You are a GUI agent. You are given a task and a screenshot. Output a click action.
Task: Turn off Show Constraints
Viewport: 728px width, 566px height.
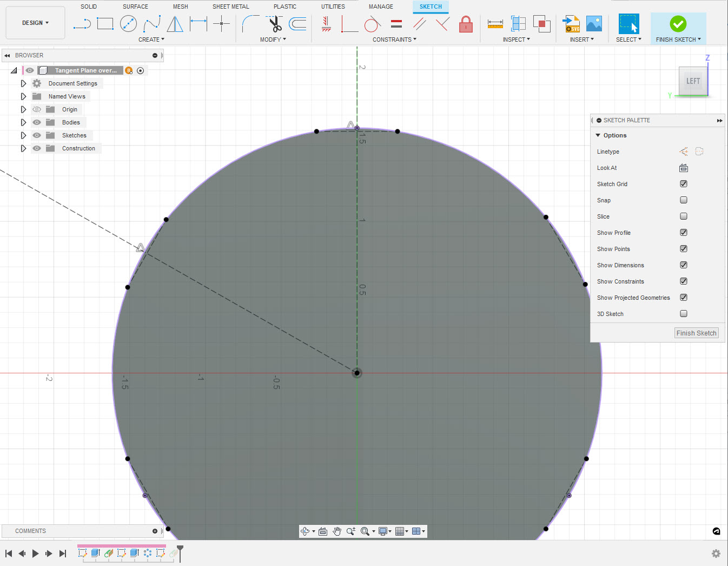coord(684,281)
